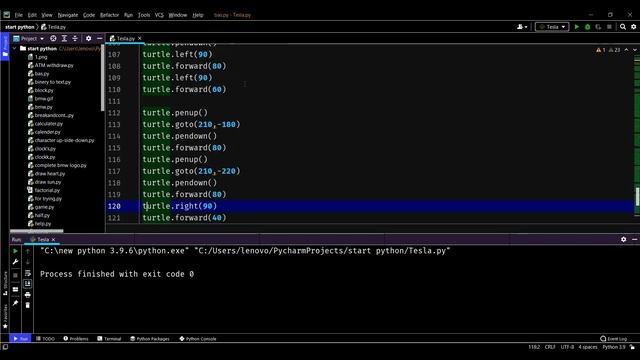This screenshot has height=360, width=640.
Task: Open the File menu
Action: (x=19, y=15)
